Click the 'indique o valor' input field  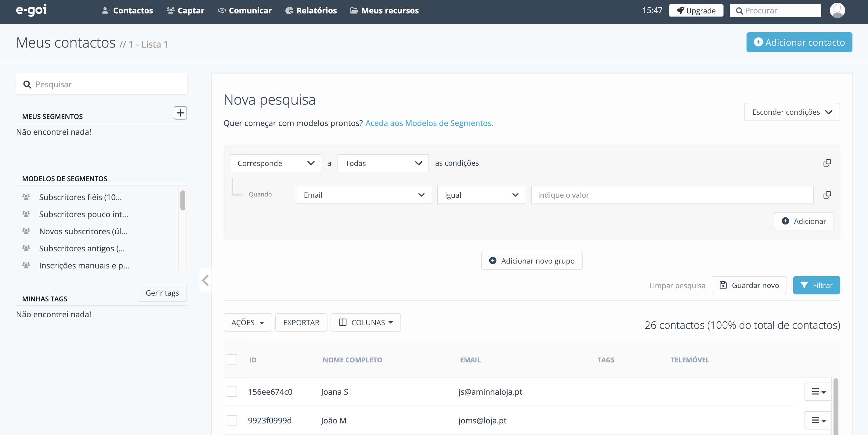tap(672, 195)
